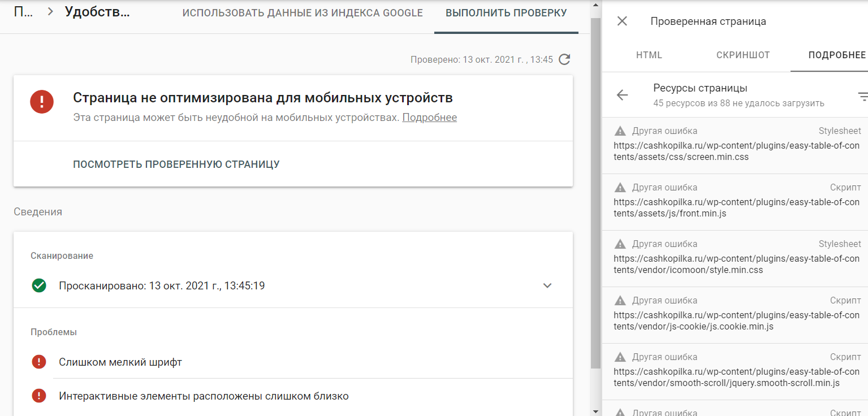Image resolution: width=868 pixels, height=416 pixels.
Task: Select the ПОДРОБНЕЕ tab
Action: pos(837,55)
